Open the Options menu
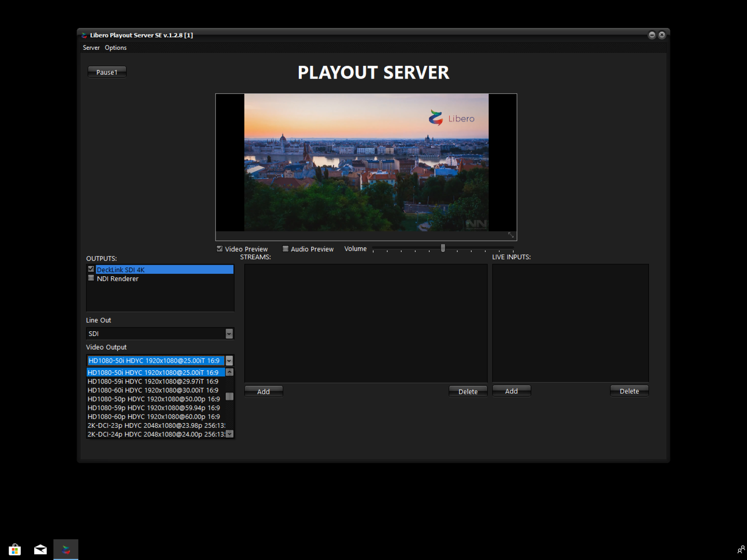 tap(116, 47)
